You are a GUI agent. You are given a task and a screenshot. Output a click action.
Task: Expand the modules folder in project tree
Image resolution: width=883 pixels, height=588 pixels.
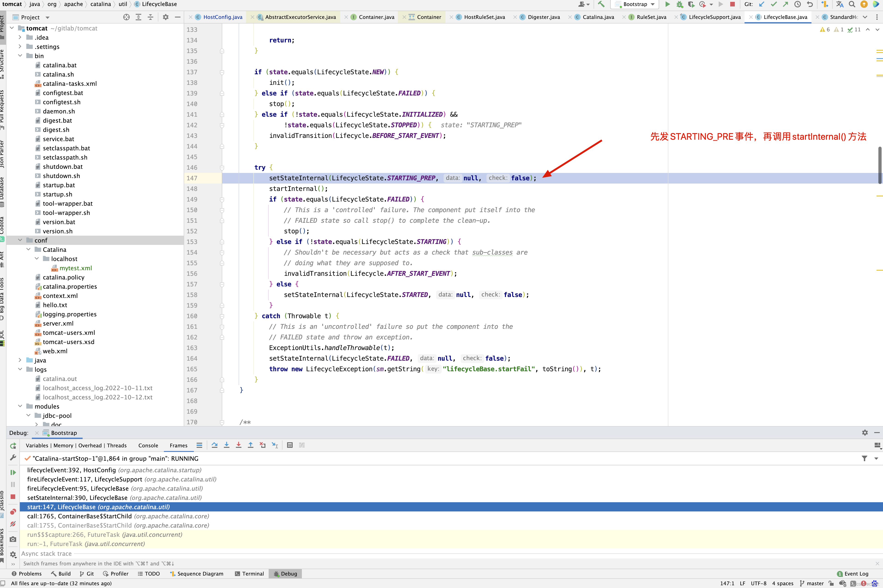(x=18, y=406)
